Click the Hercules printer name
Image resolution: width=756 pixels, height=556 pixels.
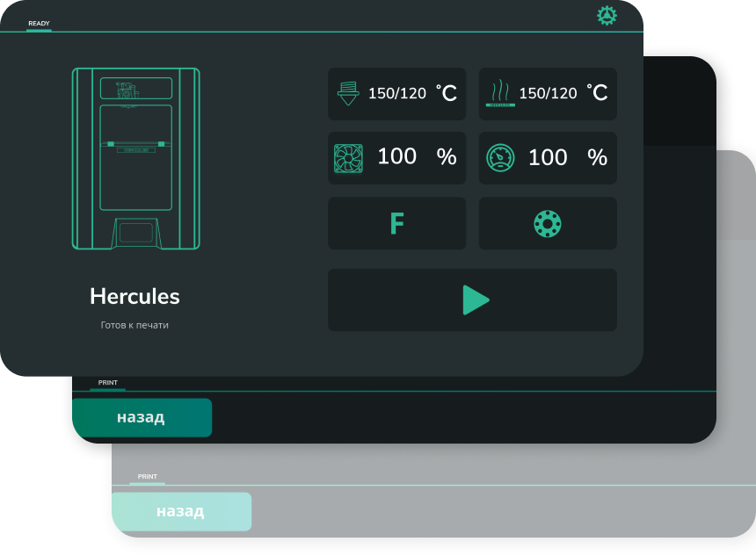click(134, 296)
